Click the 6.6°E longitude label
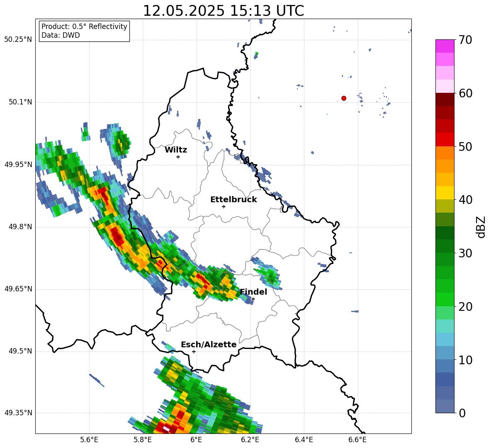This screenshot has height=448, width=491. (x=357, y=440)
